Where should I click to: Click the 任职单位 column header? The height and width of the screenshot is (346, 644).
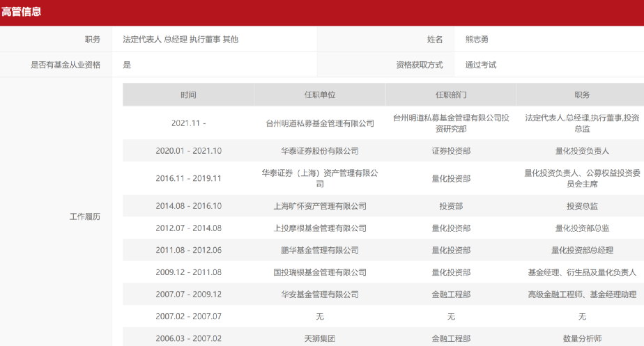click(320, 95)
